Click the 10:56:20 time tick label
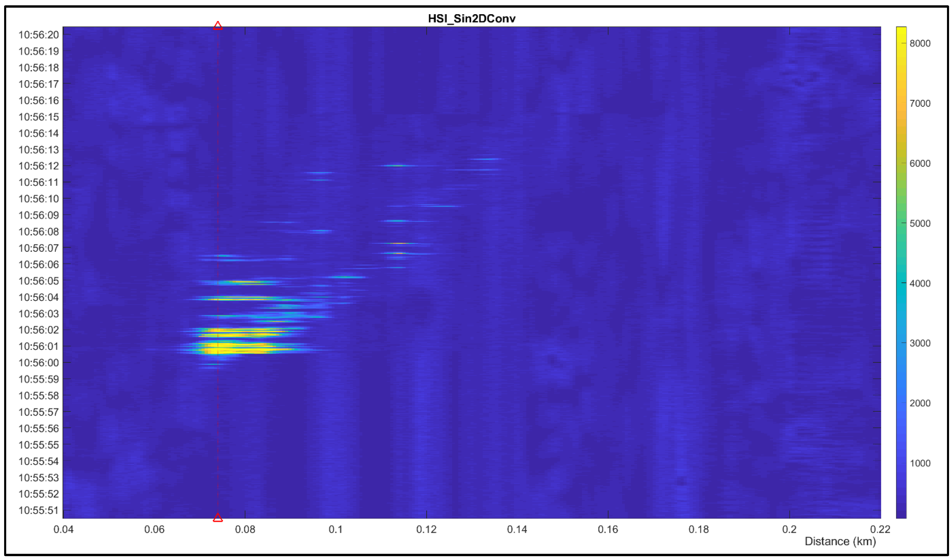Screen dimensions: 952x560 tap(39, 35)
